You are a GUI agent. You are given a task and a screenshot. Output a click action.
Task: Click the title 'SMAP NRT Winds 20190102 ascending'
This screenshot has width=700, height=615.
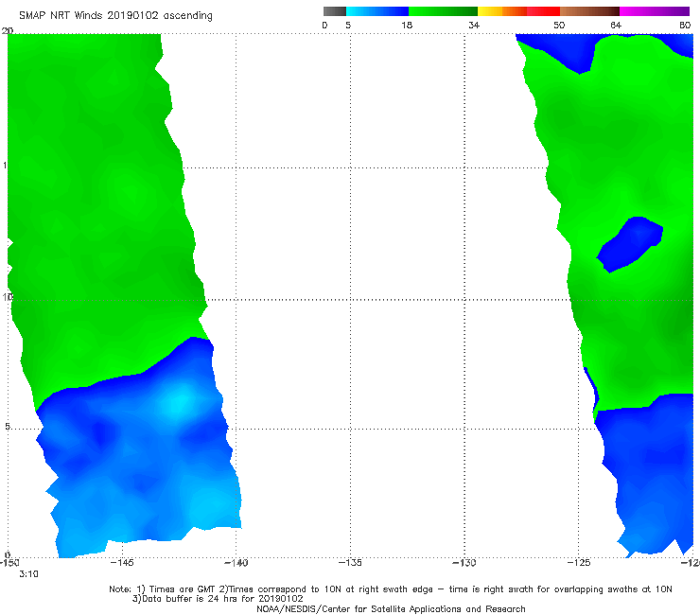coord(115,16)
